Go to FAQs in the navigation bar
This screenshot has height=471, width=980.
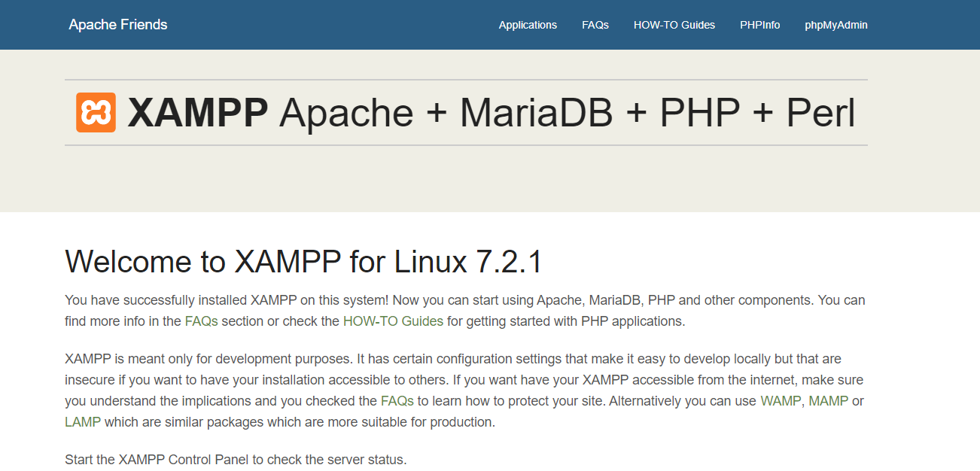point(595,25)
